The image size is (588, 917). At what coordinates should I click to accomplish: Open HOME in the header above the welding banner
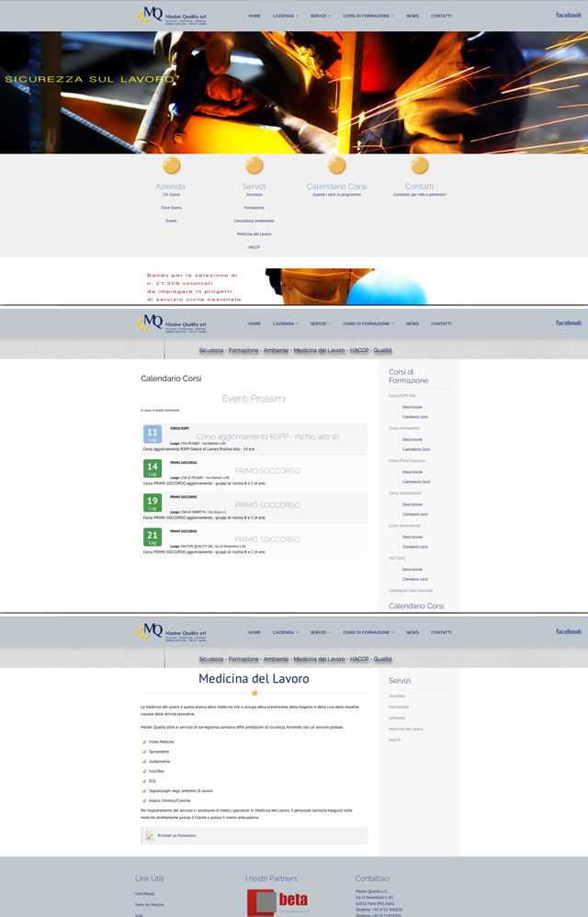254,16
